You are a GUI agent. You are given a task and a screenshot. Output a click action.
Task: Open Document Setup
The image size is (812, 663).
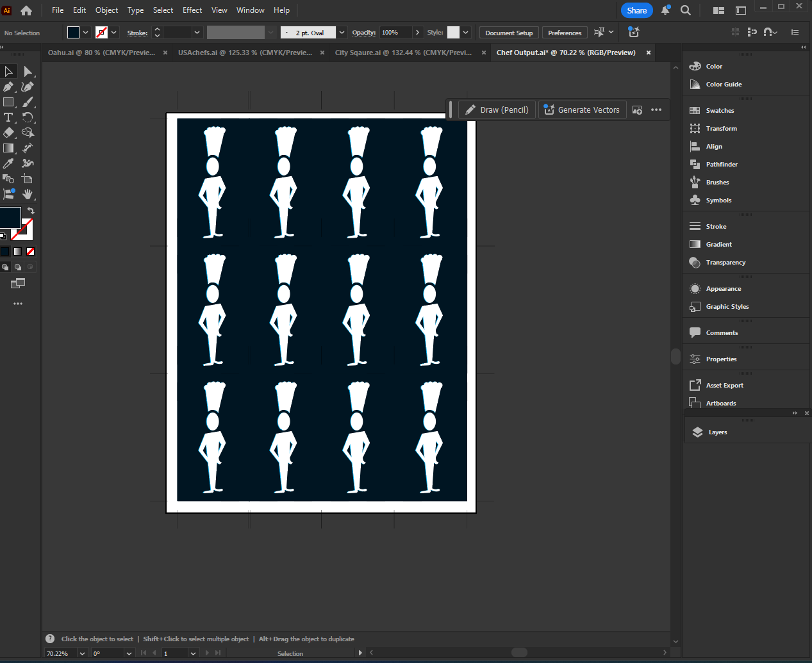pyautogui.click(x=508, y=32)
